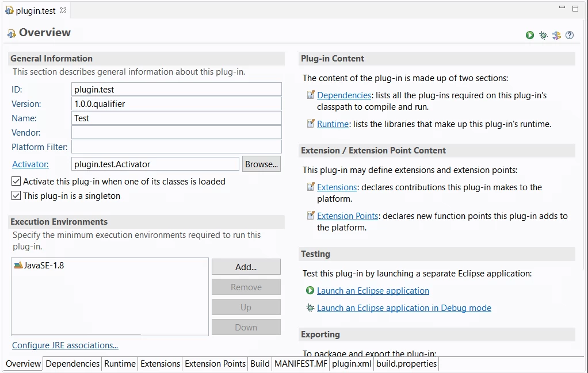Click the icon next to Runtime link
The height and width of the screenshot is (373, 588).
311,123
